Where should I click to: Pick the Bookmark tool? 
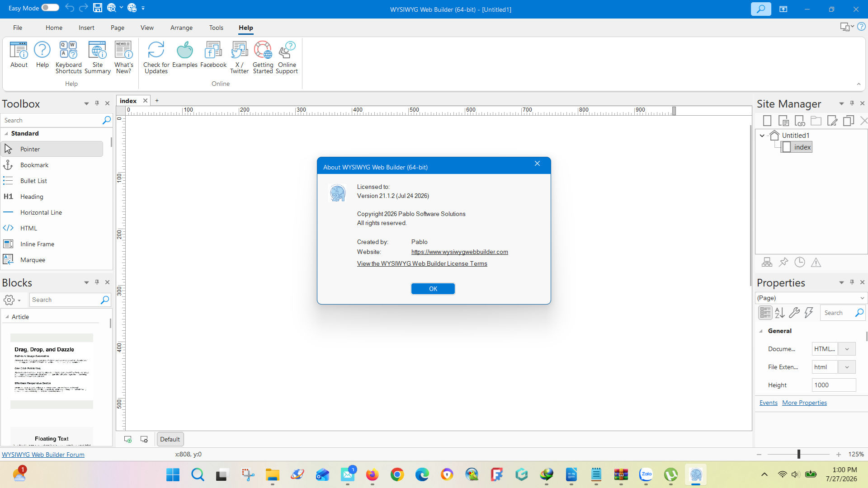pyautogui.click(x=52, y=165)
